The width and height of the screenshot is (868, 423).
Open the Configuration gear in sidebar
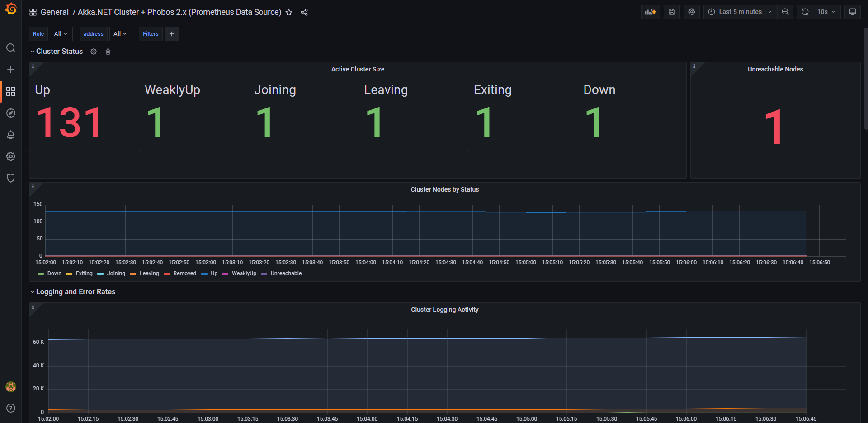click(11, 156)
